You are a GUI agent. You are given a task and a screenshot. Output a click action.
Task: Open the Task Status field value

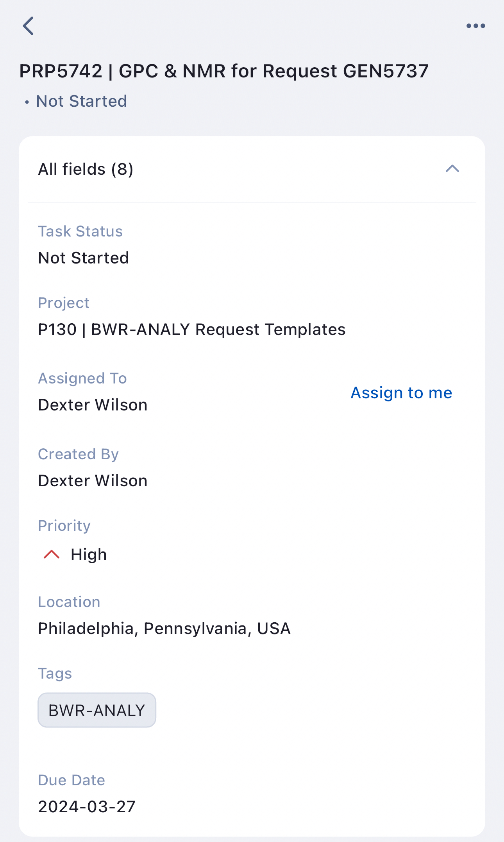pyautogui.click(x=84, y=258)
